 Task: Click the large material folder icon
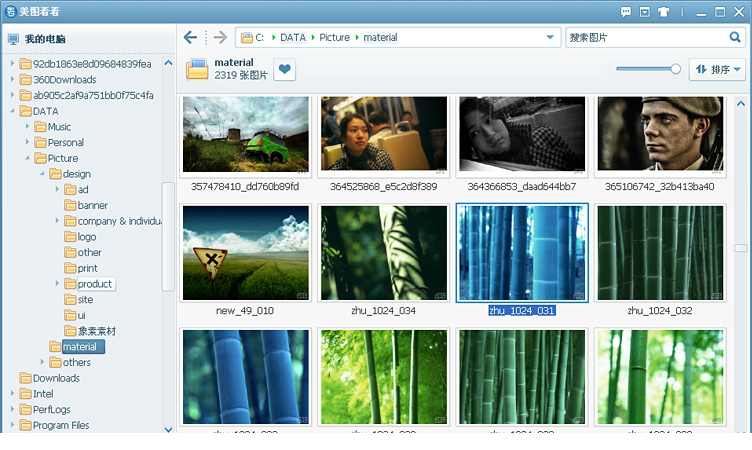point(197,70)
